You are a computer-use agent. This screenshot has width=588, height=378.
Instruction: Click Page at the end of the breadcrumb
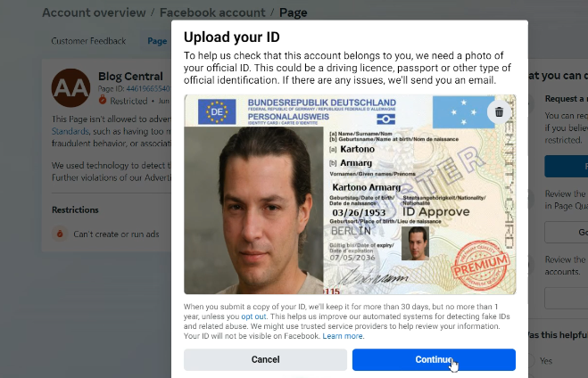(294, 12)
